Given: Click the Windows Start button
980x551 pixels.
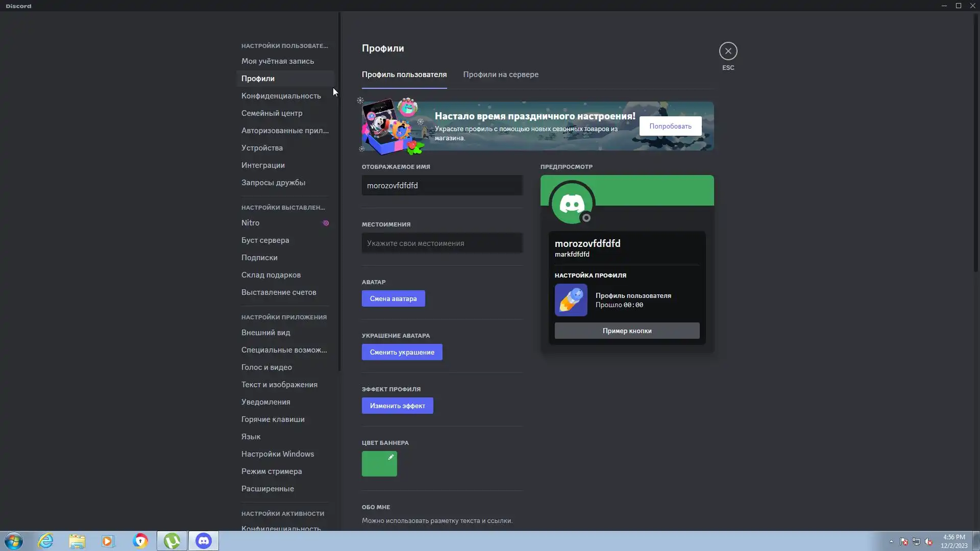Looking at the screenshot, I should pos(14,541).
